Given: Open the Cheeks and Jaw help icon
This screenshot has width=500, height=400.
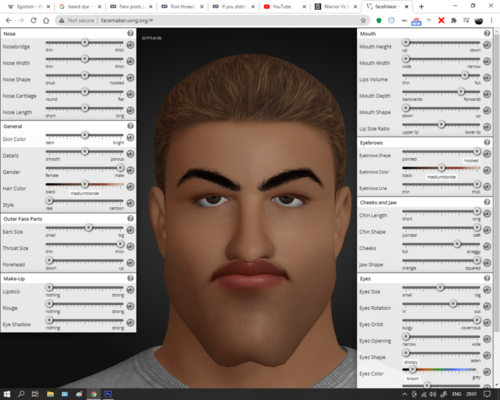Looking at the screenshot, I should (x=487, y=202).
